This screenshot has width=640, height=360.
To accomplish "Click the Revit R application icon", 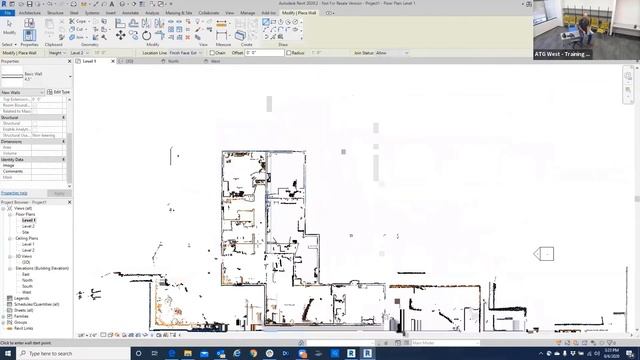I will [x=4, y=4].
